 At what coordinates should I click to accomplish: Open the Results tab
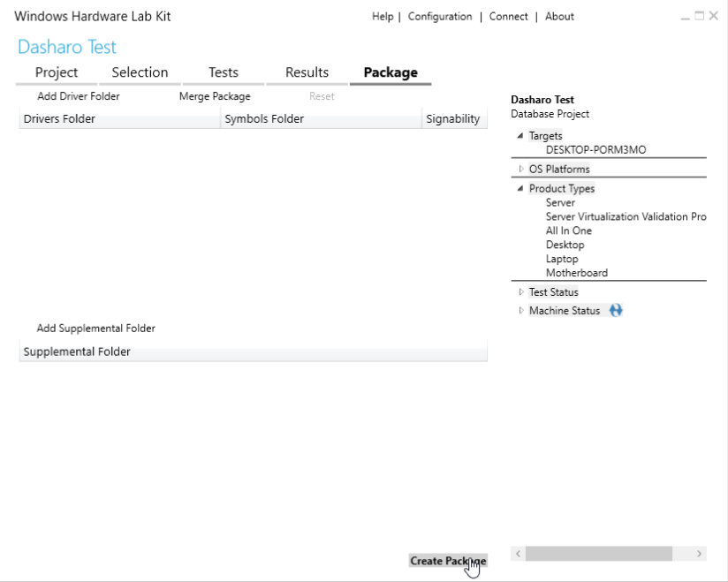click(x=307, y=72)
